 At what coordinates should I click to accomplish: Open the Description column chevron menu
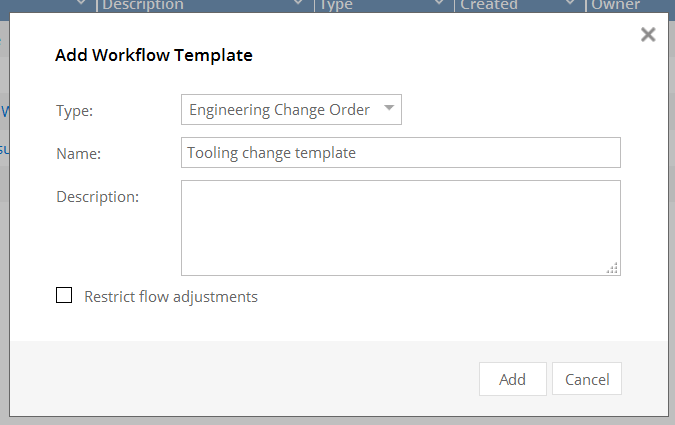[x=298, y=5]
